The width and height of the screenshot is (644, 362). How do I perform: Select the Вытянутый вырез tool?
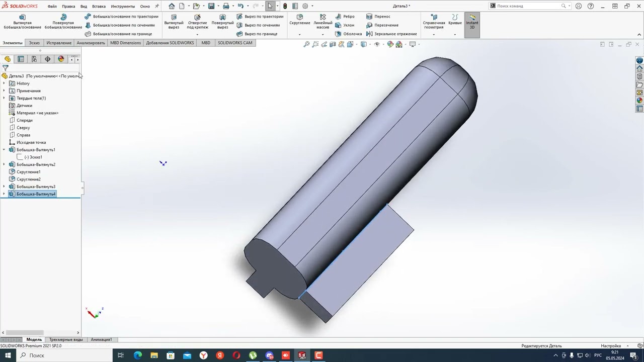tap(174, 22)
